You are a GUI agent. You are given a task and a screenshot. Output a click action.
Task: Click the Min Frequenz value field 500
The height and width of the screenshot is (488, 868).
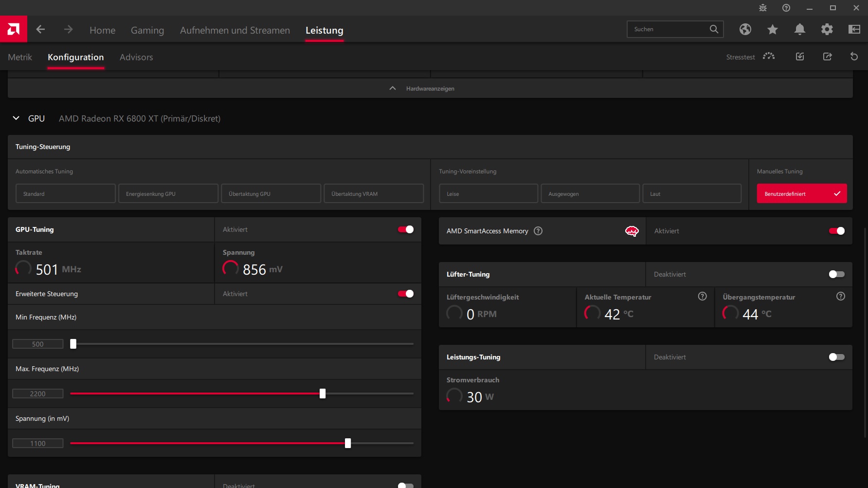coord(38,344)
